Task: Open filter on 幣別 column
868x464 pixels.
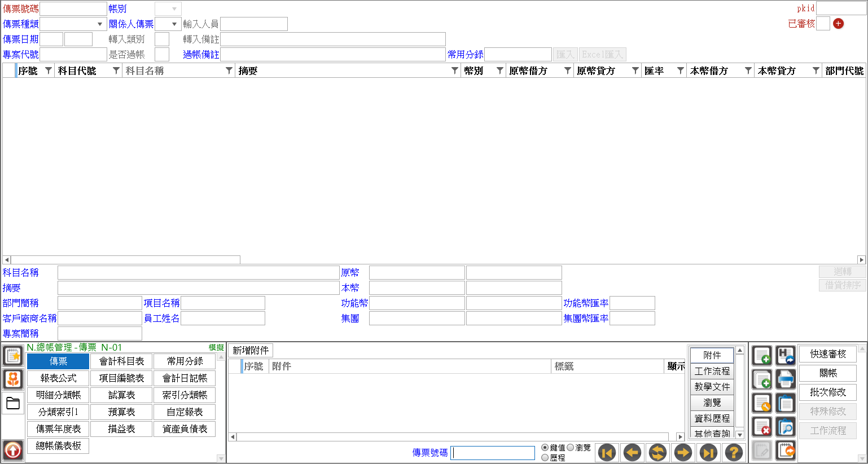Action: 500,70
